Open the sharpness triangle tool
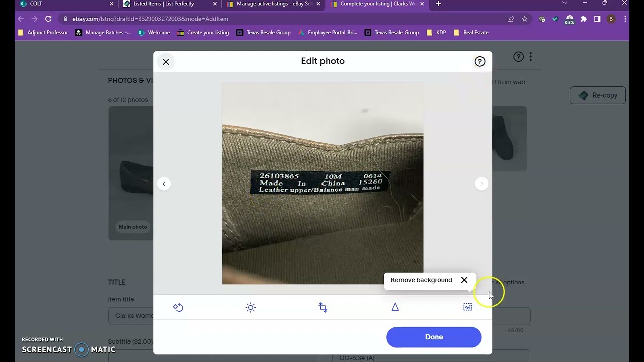The width and height of the screenshot is (644, 362). pyautogui.click(x=395, y=307)
